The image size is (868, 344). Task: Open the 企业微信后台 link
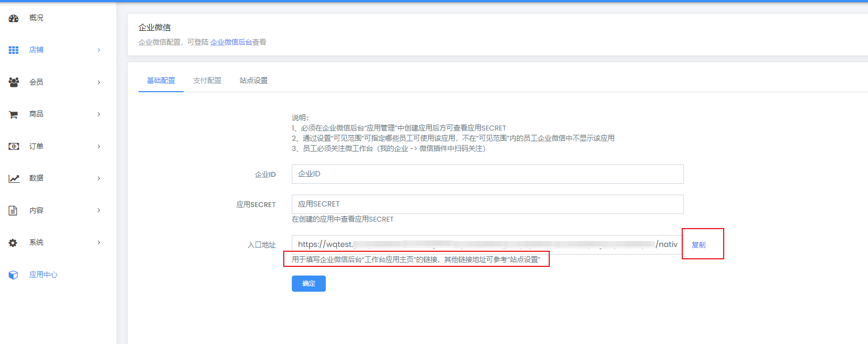(x=231, y=42)
